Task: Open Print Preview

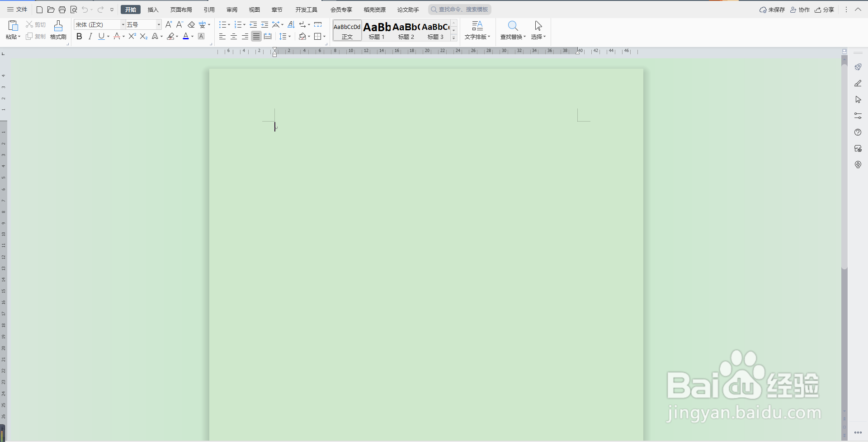Action: pos(74,9)
